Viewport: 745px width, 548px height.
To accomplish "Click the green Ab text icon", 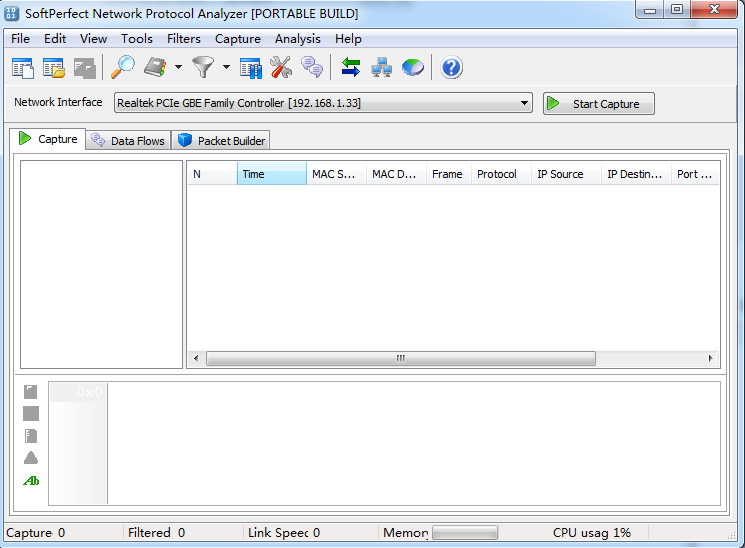I will [31, 481].
